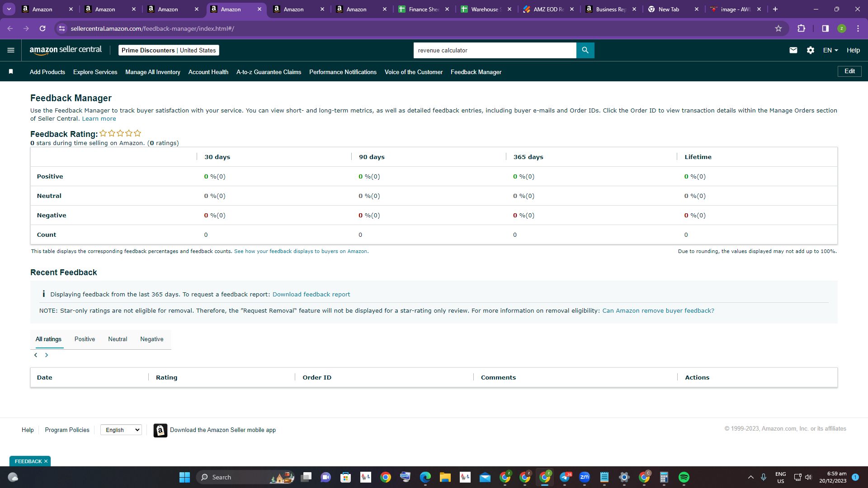Open the Calculator from the taskbar
Image resolution: width=868 pixels, height=488 pixels.
click(664, 477)
